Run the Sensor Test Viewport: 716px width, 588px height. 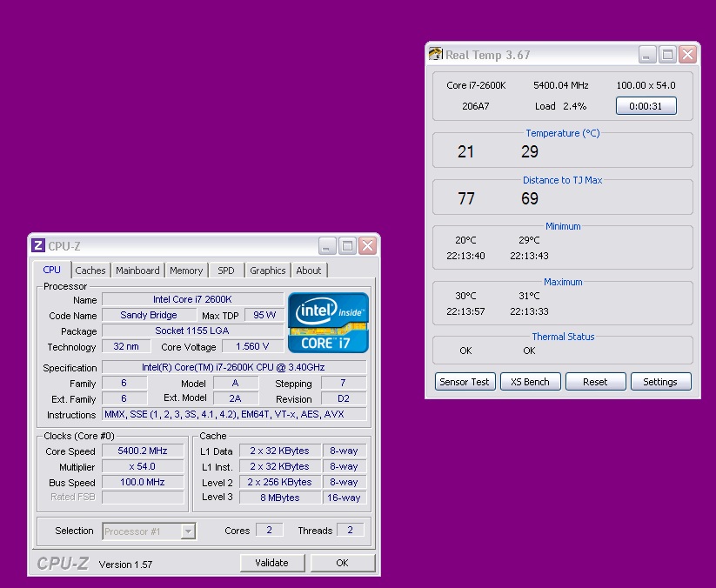(465, 382)
